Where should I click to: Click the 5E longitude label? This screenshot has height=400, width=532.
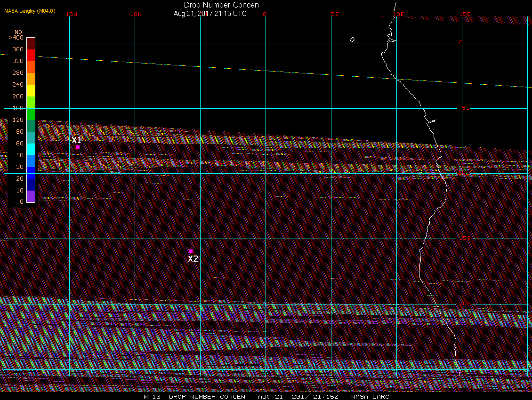click(x=335, y=14)
